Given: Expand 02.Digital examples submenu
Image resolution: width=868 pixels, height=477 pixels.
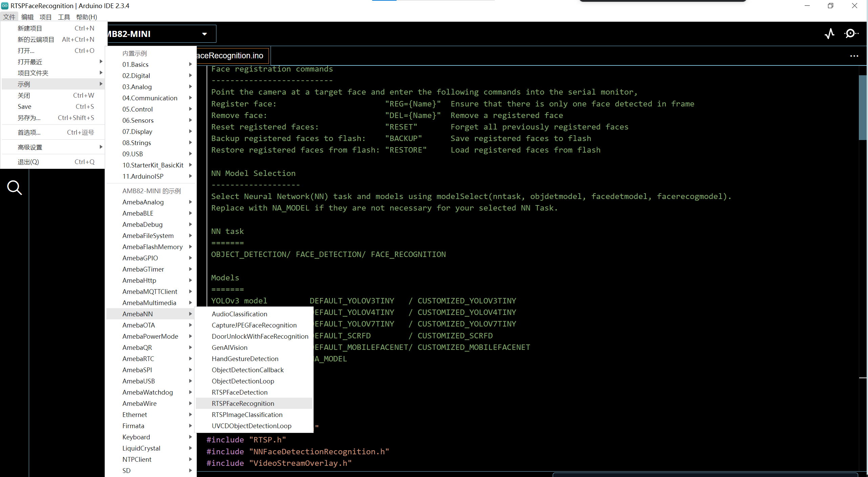Looking at the screenshot, I should 151,76.
